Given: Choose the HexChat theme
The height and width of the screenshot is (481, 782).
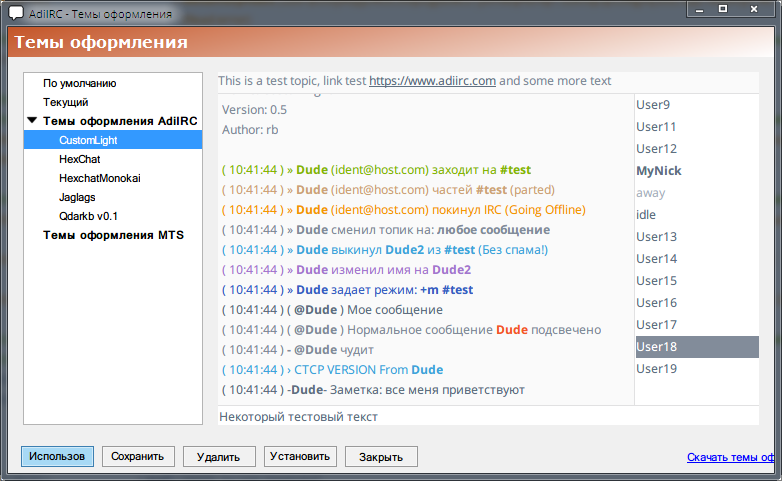Looking at the screenshot, I should pos(79,159).
